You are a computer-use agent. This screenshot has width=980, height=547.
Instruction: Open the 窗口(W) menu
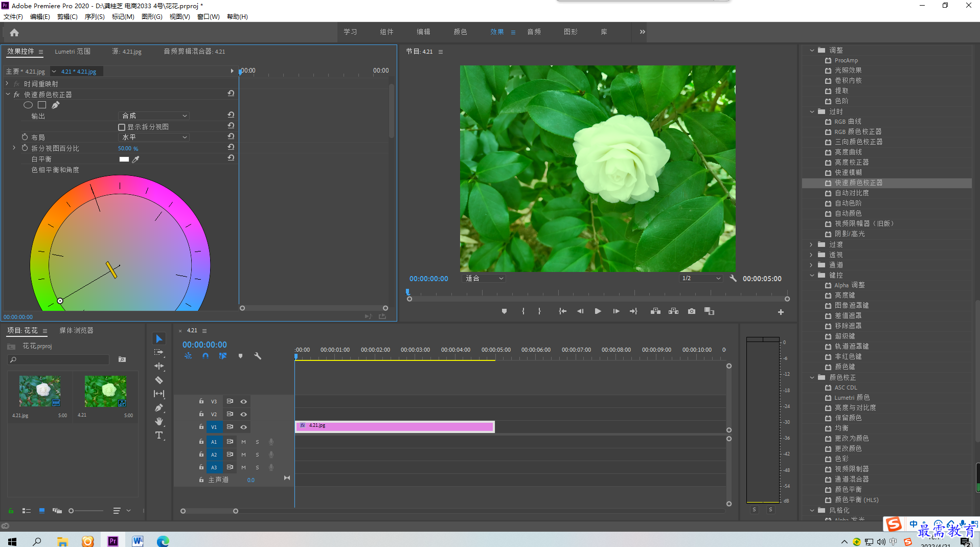pos(209,17)
